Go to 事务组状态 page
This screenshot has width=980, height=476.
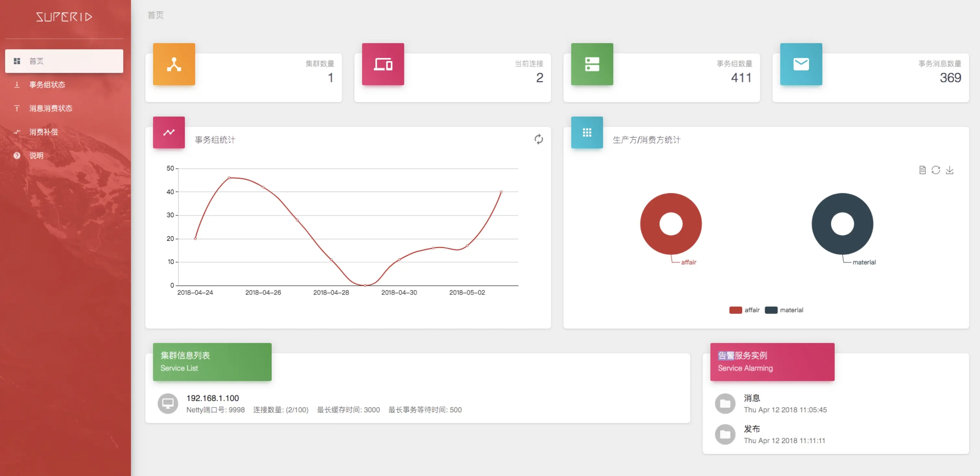click(x=47, y=85)
